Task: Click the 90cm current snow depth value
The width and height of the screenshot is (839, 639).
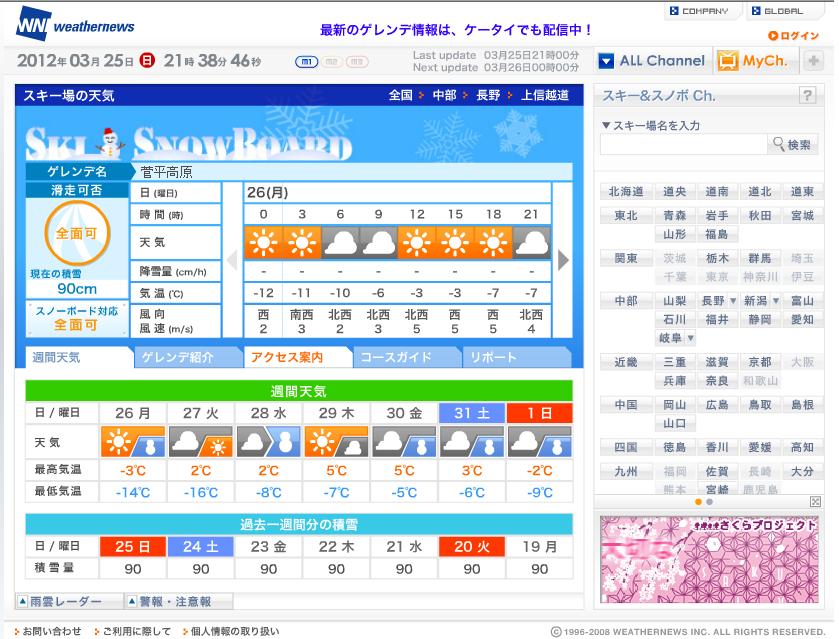Action: pos(77,289)
